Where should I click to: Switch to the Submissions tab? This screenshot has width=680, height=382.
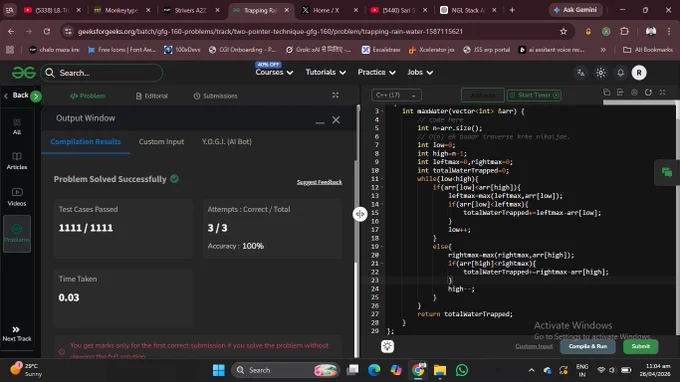coord(216,96)
